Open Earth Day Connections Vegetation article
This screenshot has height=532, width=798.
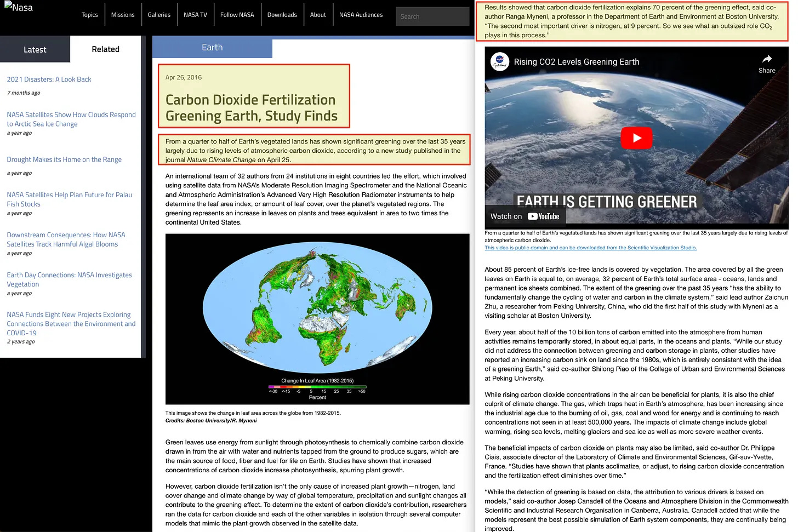coord(70,279)
